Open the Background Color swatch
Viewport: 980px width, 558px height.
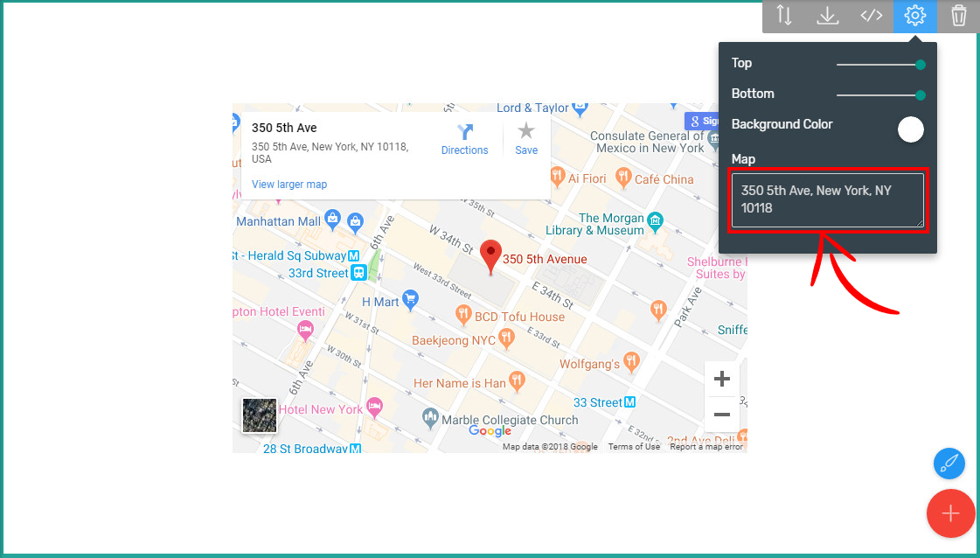pos(910,129)
